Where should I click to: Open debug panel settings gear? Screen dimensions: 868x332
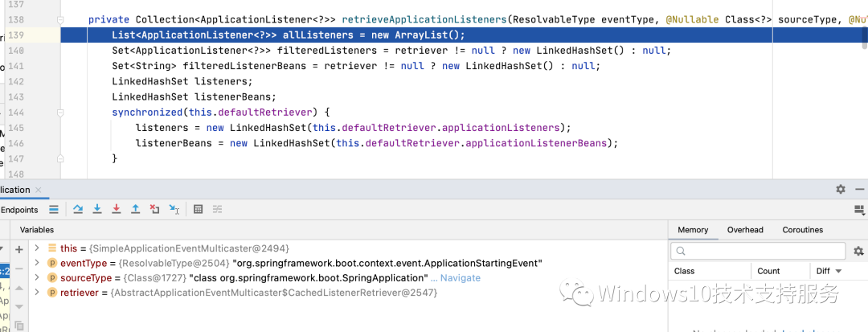click(841, 189)
